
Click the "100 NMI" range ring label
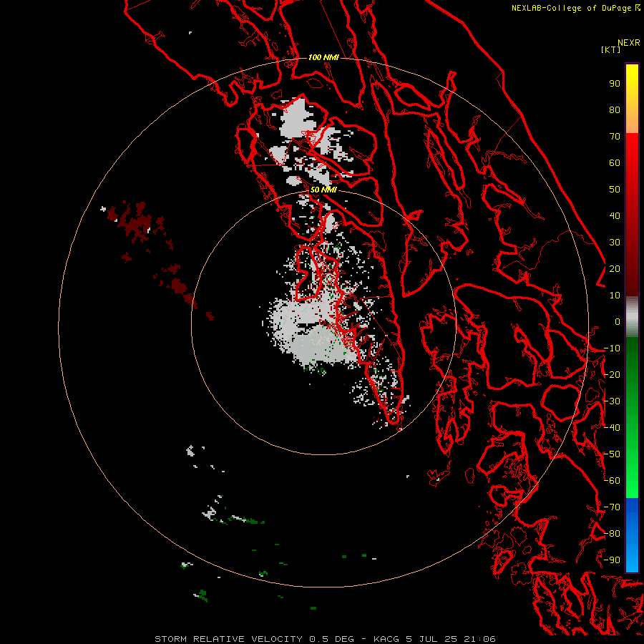tap(323, 57)
